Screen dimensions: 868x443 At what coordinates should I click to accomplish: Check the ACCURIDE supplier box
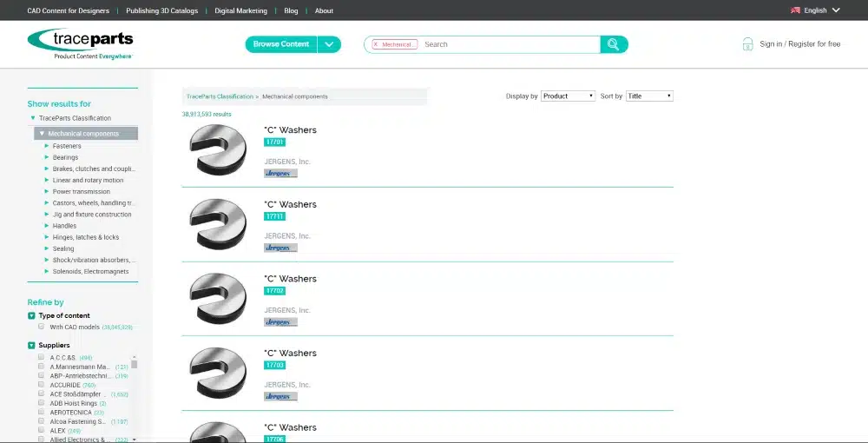41,384
